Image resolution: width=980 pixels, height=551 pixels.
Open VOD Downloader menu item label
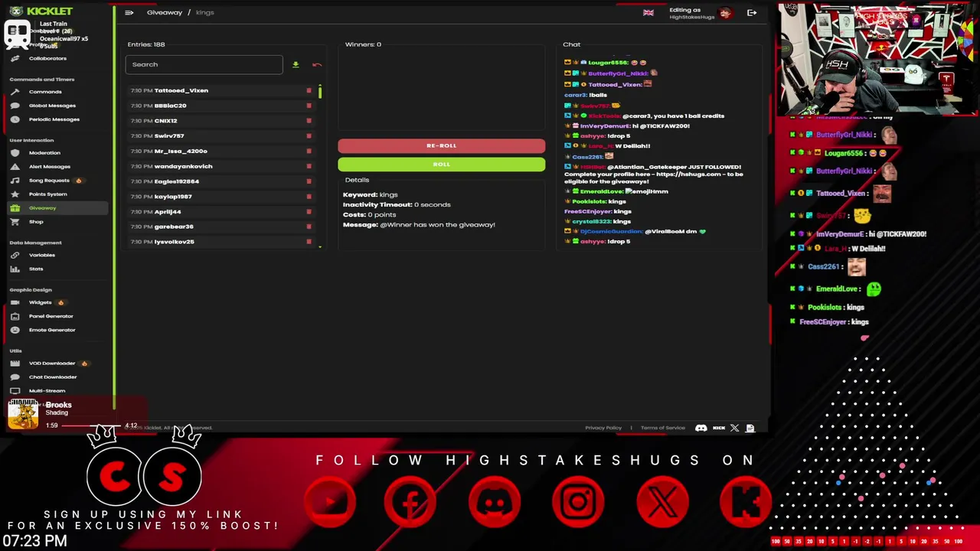52,364
